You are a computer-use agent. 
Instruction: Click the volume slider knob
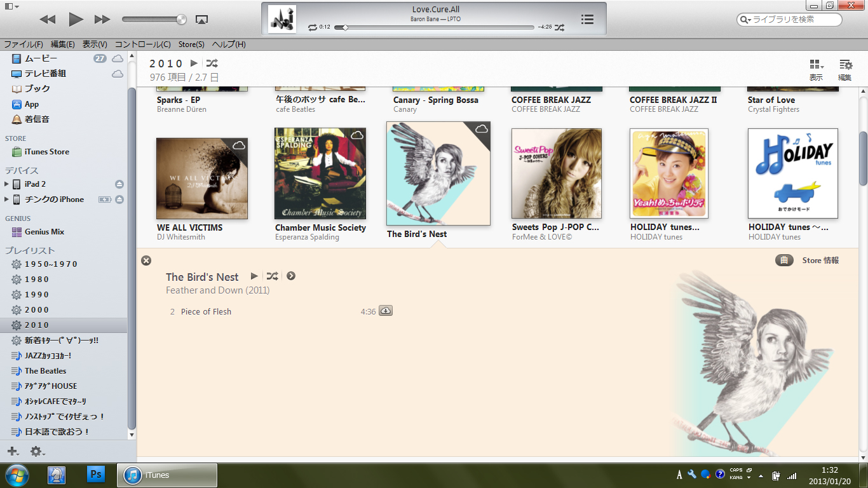[182, 19]
